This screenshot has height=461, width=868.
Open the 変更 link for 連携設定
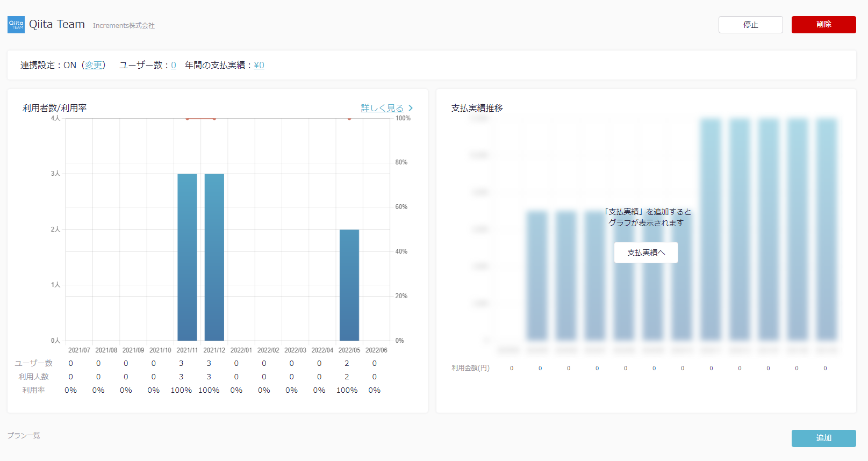click(x=94, y=65)
